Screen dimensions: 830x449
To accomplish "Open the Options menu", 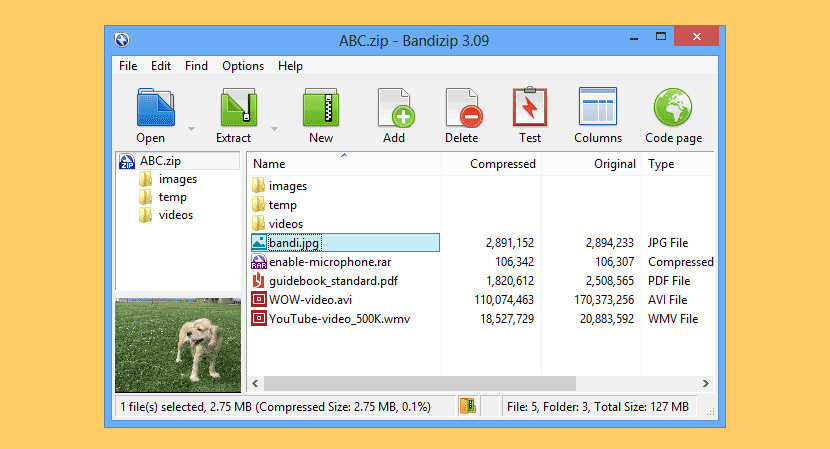I will click(x=243, y=66).
